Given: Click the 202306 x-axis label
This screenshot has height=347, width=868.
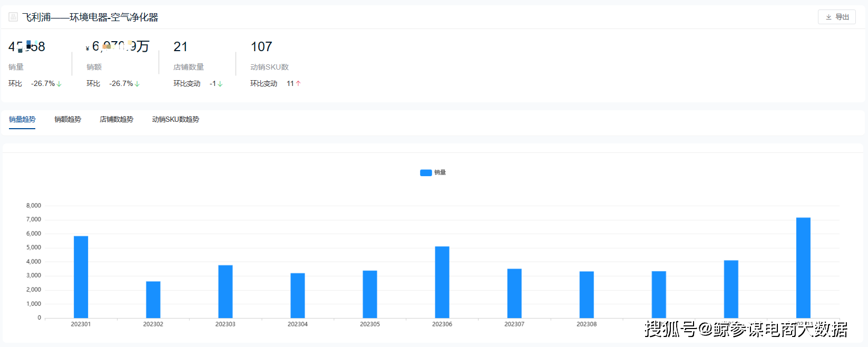Looking at the screenshot, I should 442,324.
